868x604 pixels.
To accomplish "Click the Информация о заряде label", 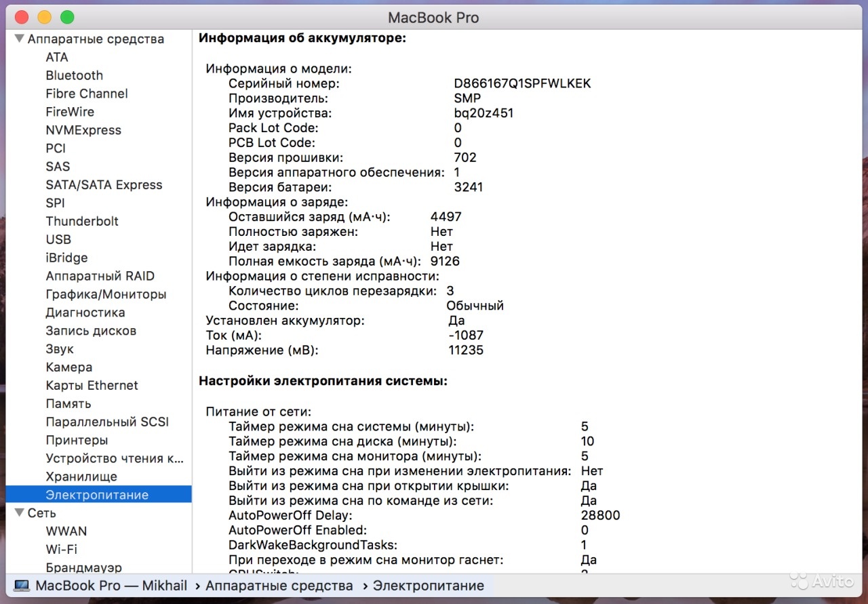I will [277, 203].
